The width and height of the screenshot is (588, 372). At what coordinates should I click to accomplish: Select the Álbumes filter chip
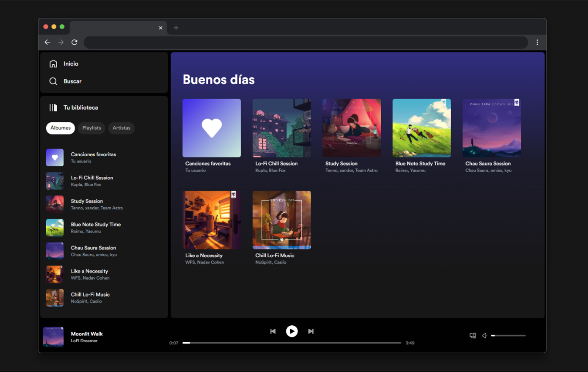[x=61, y=128]
